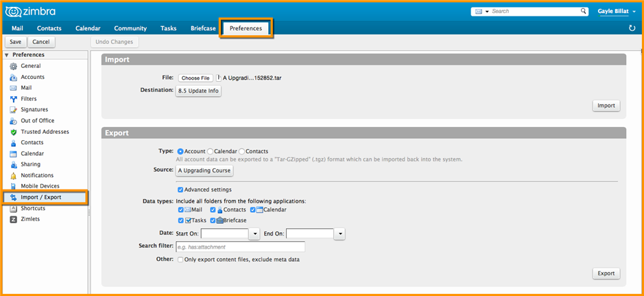Switch to the Community tab

point(130,28)
